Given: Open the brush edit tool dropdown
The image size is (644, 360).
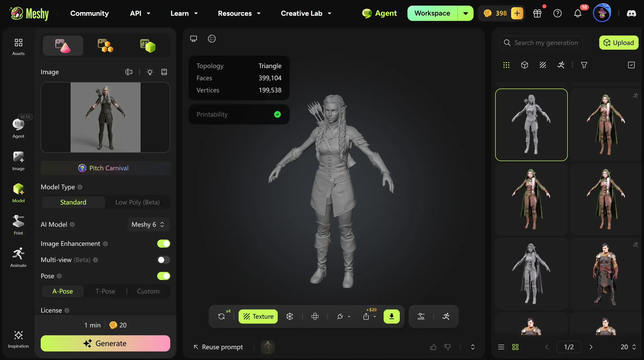Looking at the screenshot, I should (x=344, y=316).
